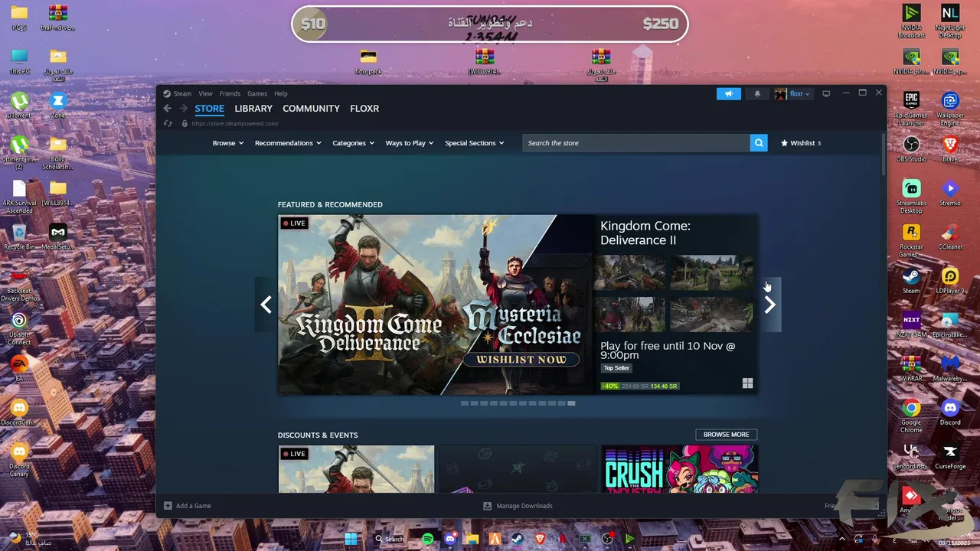The width and height of the screenshot is (980, 551).
Task: Expand the Browse store dropdown
Action: coord(227,143)
